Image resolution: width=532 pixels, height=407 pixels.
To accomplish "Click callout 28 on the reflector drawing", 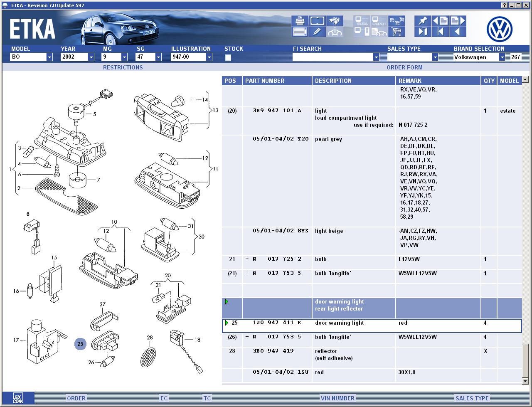I will click(x=150, y=338).
